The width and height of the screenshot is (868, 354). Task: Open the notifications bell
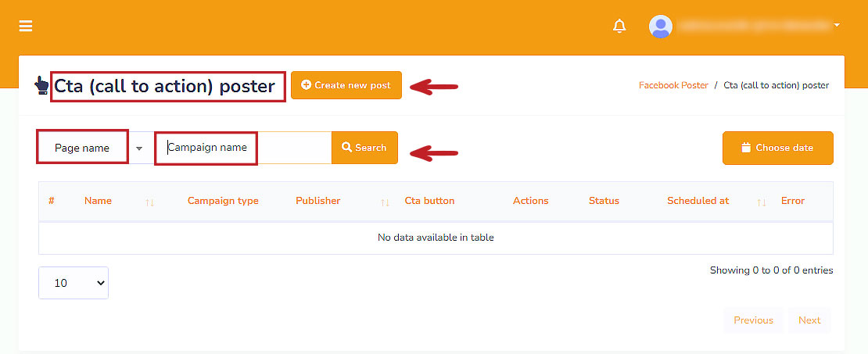click(x=619, y=26)
